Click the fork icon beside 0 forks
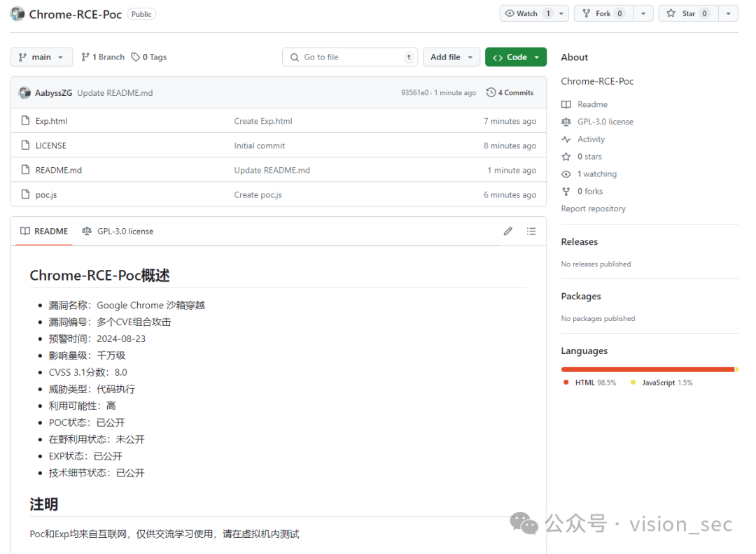756x554 pixels. pos(566,191)
